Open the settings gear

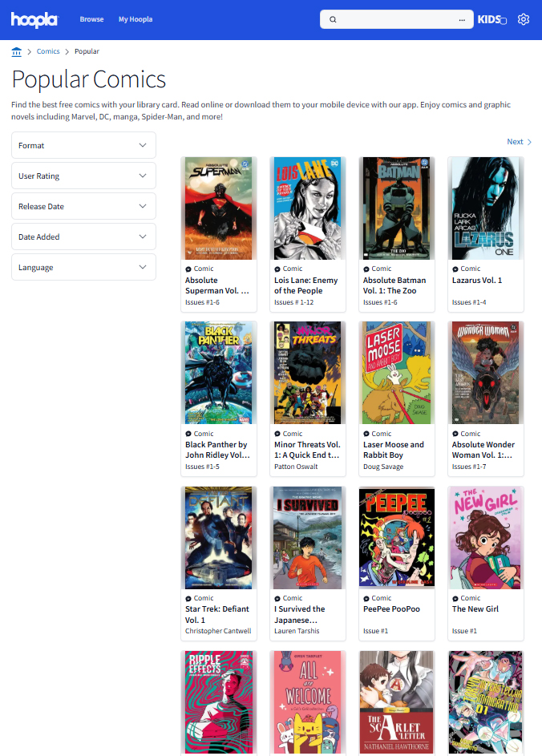tap(524, 19)
